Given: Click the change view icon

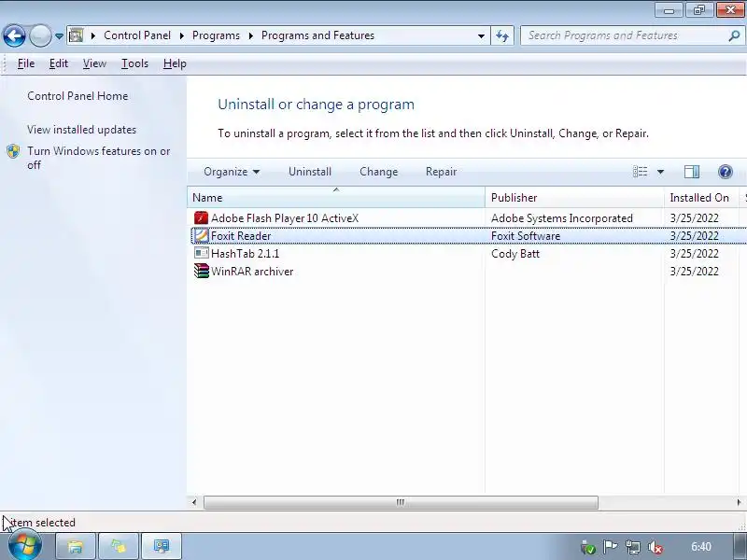Looking at the screenshot, I should click(640, 172).
